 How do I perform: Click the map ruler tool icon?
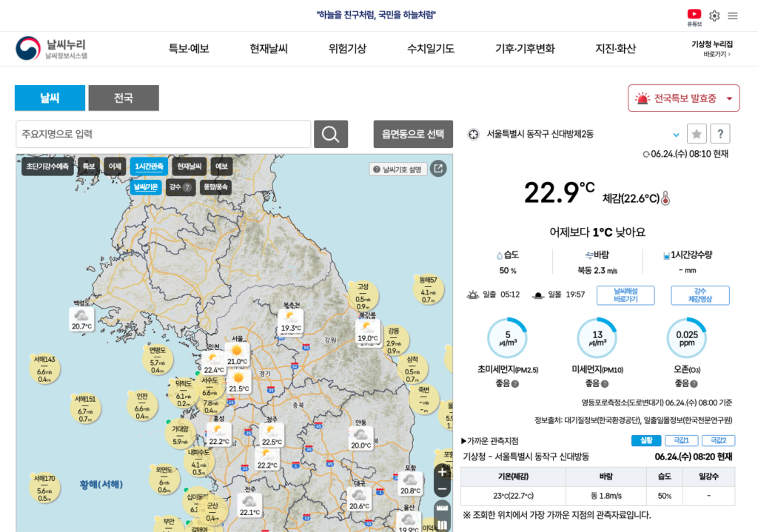pyautogui.click(x=443, y=508)
